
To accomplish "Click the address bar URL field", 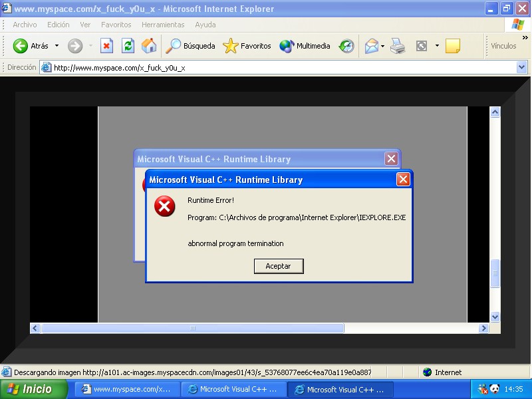I will (x=285, y=68).
